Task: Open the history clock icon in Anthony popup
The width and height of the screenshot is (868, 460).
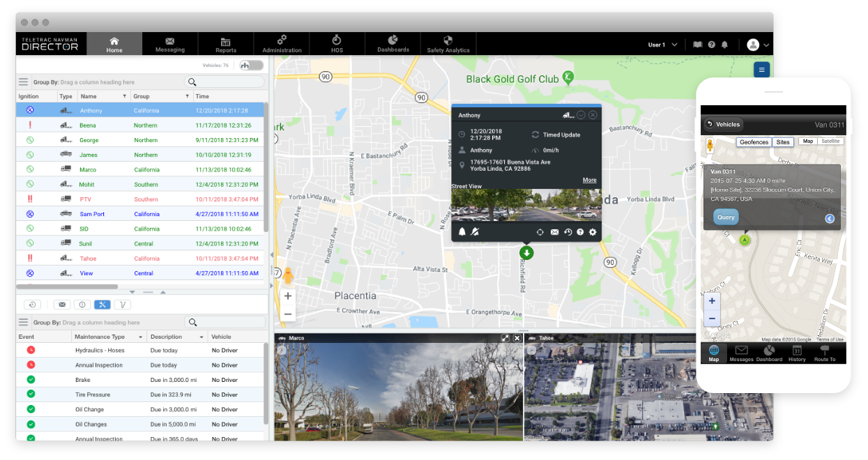Action: (568, 232)
